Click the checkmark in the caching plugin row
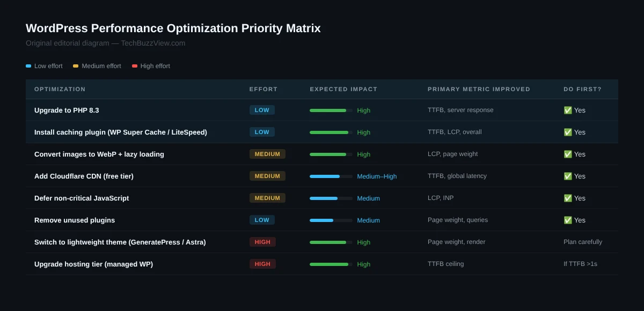The height and width of the screenshot is (311, 644). pyautogui.click(x=568, y=132)
